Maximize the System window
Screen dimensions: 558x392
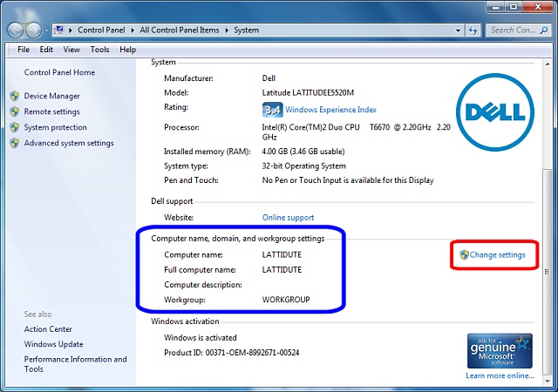(x=514, y=6)
